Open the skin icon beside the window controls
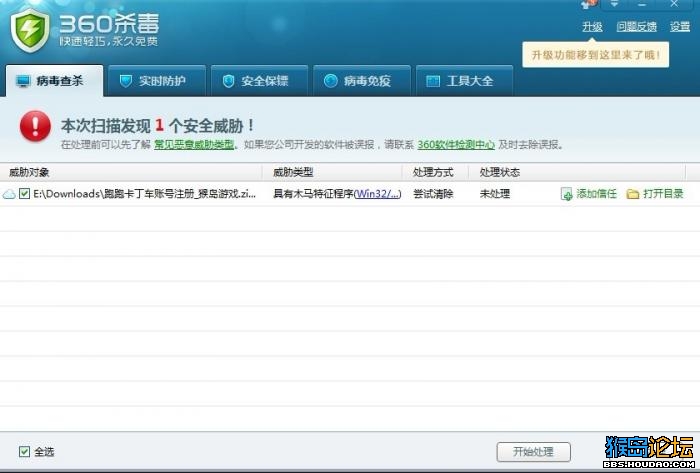Image resolution: width=700 pixels, height=473 pixels. (590, 4)
